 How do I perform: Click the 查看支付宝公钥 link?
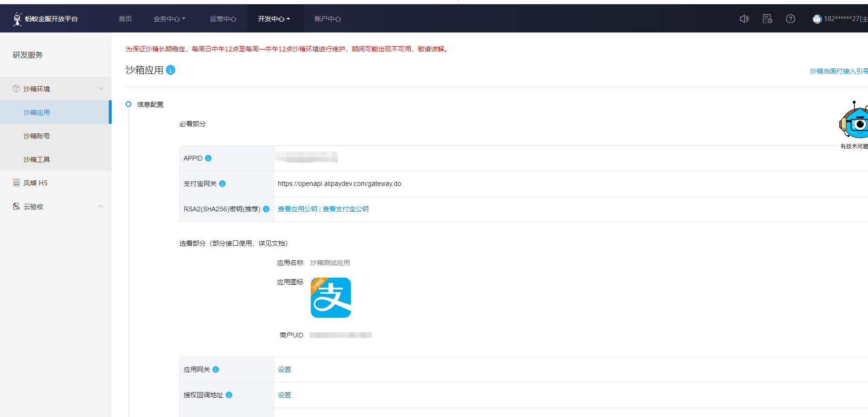coord(345,209)
